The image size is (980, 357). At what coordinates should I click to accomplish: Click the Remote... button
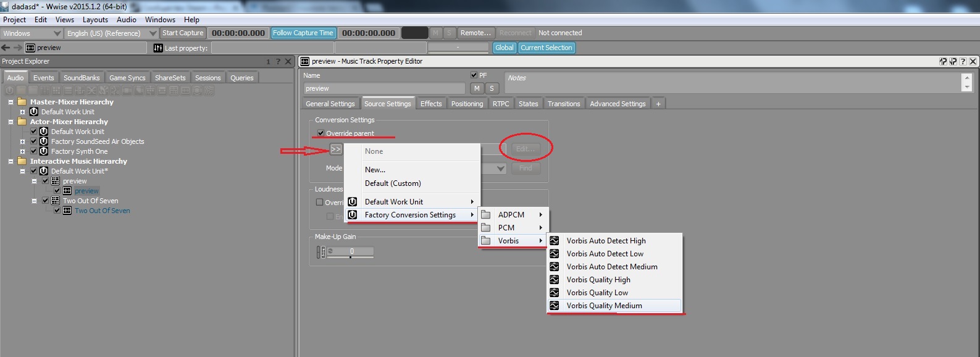475,33
